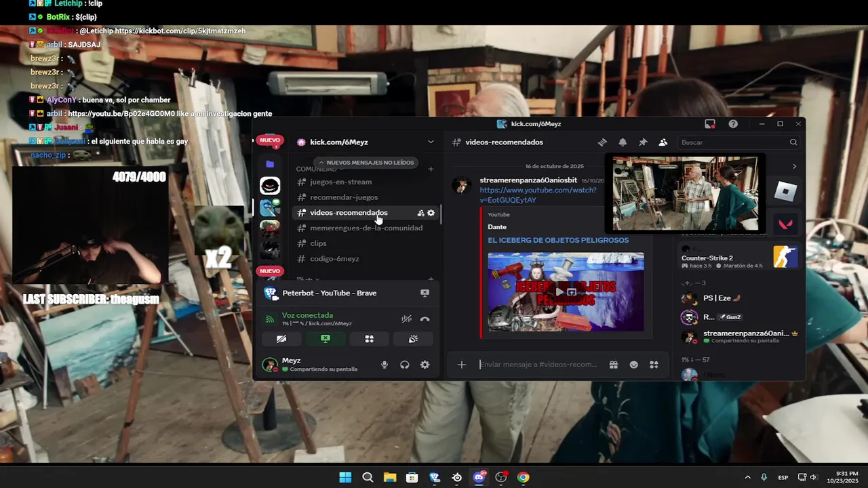Screen dimensions: 868x488
Task: Open OBS Studio from taskbar
Action: tap(501, 477)
